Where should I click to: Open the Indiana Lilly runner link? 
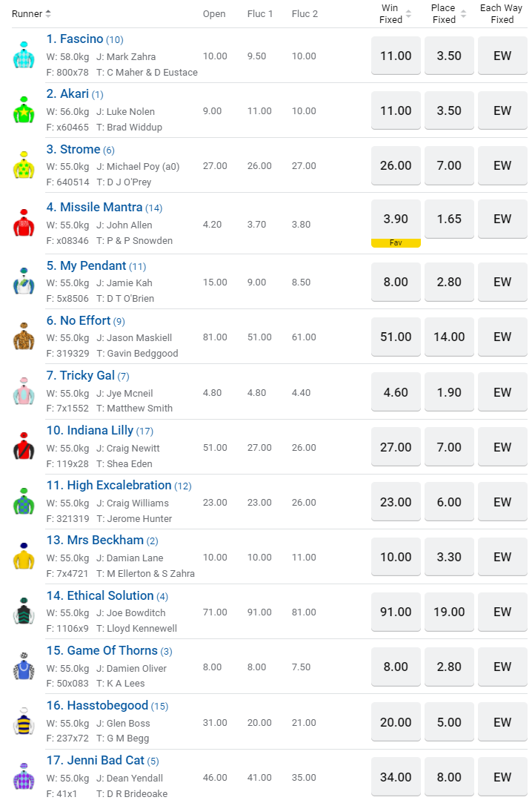[x=100, y=431]
